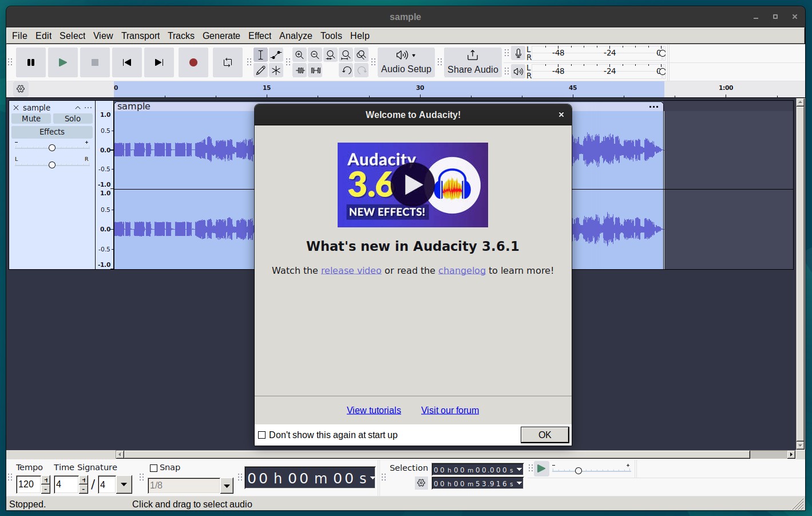The width and height of the screenshot is (812, 516).
Task: Open timeline options gear icon
Action: click(21, 89)
